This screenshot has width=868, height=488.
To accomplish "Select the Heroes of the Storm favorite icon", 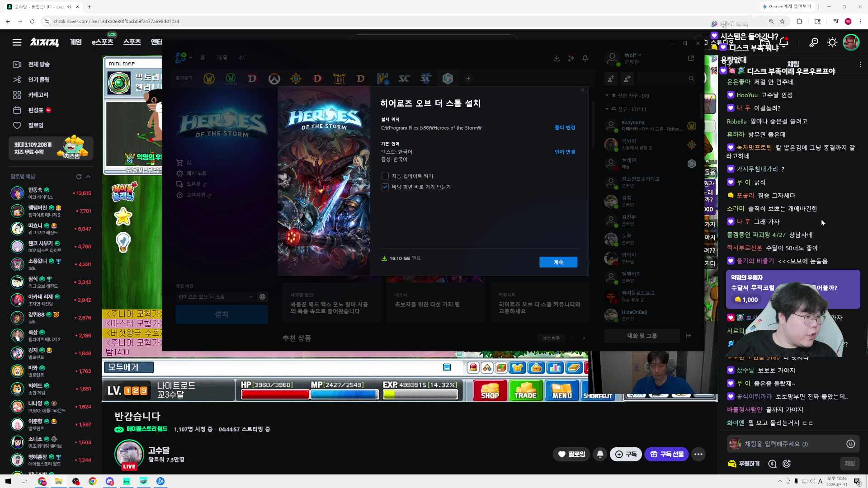I will coord(448,79).
